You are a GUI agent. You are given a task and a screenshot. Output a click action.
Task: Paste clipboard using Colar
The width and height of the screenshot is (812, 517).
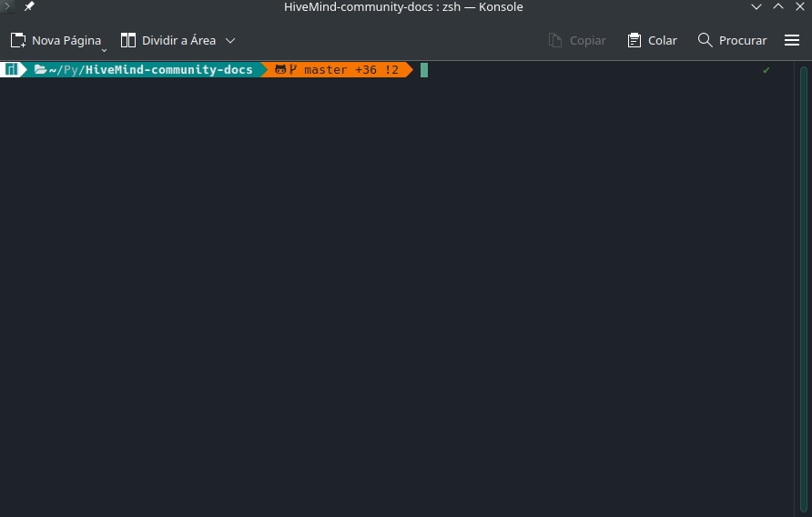click(652, 40)
